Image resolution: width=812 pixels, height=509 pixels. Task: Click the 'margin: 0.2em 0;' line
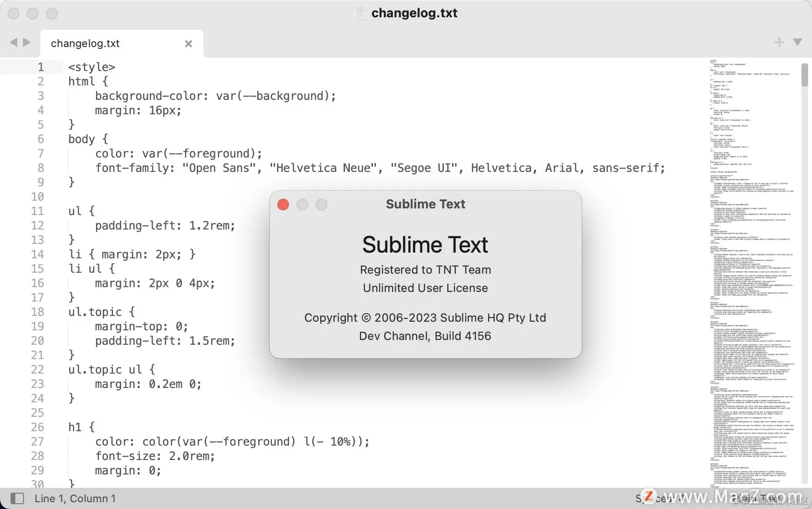tap(148, 384)
